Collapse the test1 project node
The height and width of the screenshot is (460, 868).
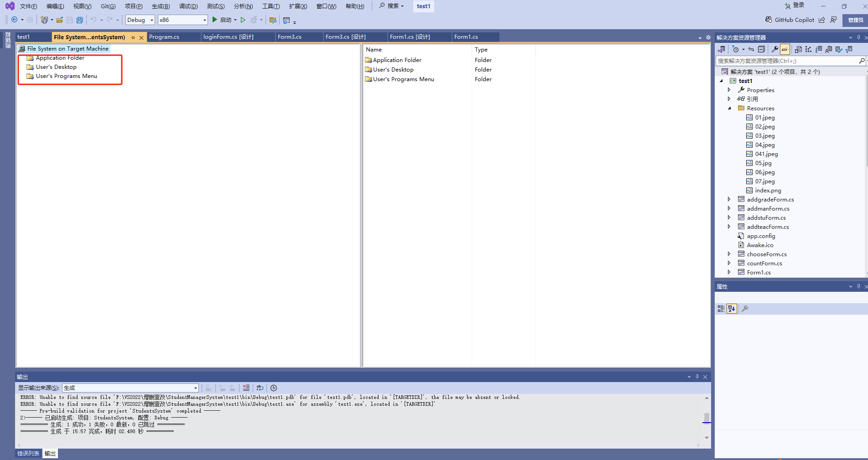click(722, 81)
